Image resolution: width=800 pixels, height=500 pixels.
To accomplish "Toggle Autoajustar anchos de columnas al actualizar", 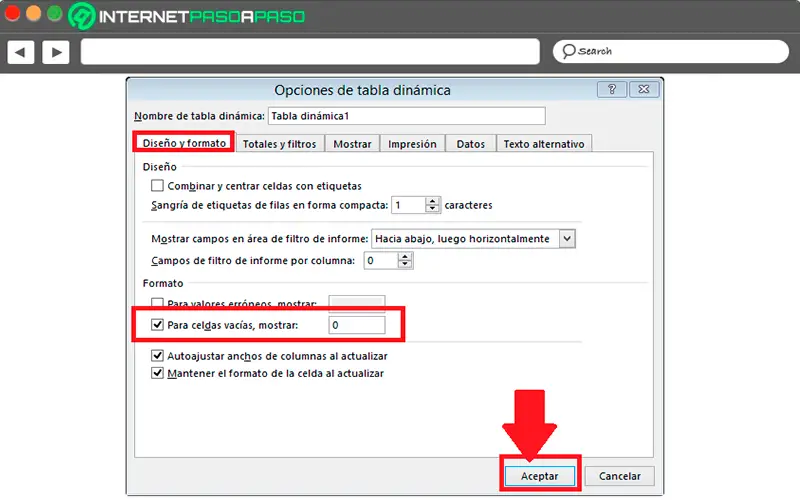I will [157, 356].
